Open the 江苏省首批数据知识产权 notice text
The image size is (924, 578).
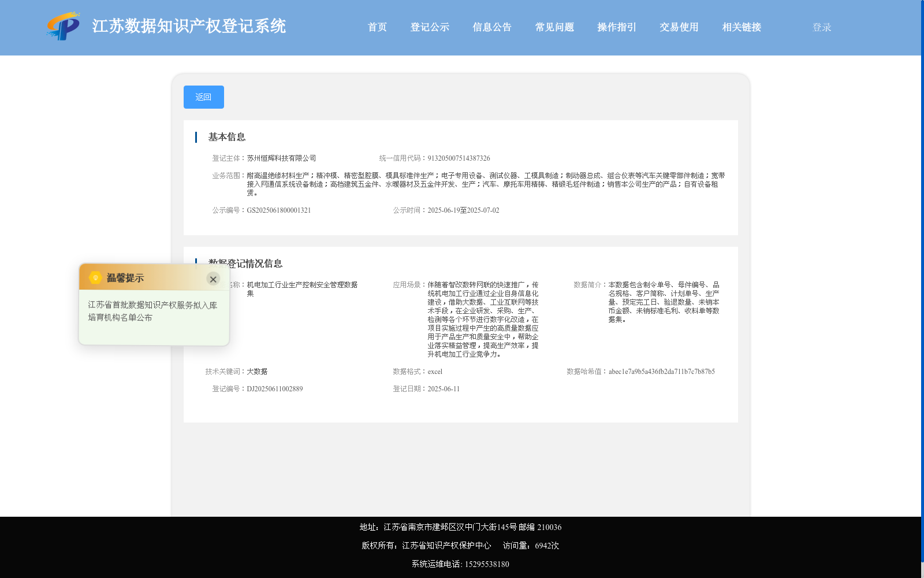(x=152, y=311)
